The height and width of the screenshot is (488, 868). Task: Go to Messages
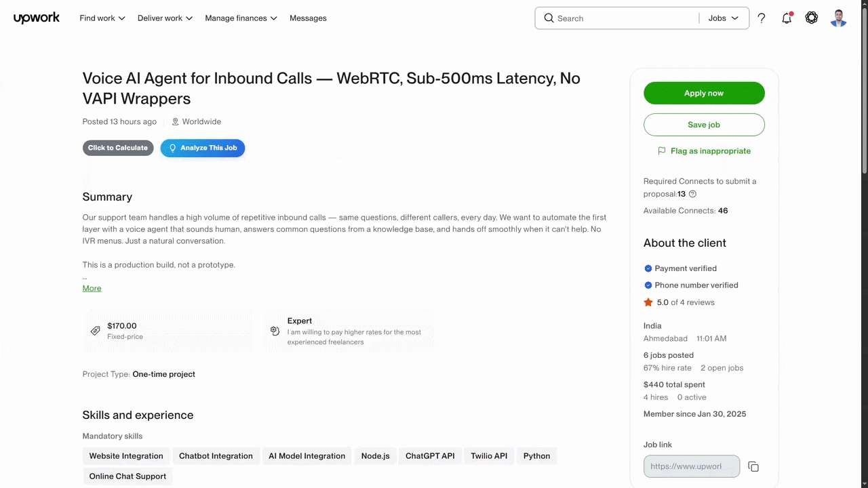pyautogui.click(x=308, y=18)
